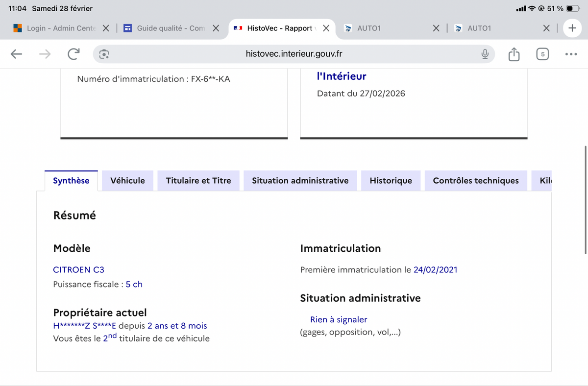Close the HistoVec tab
The height and width of the screenshot is (386, 588).
pyautogui.click(x=326, y=28)
